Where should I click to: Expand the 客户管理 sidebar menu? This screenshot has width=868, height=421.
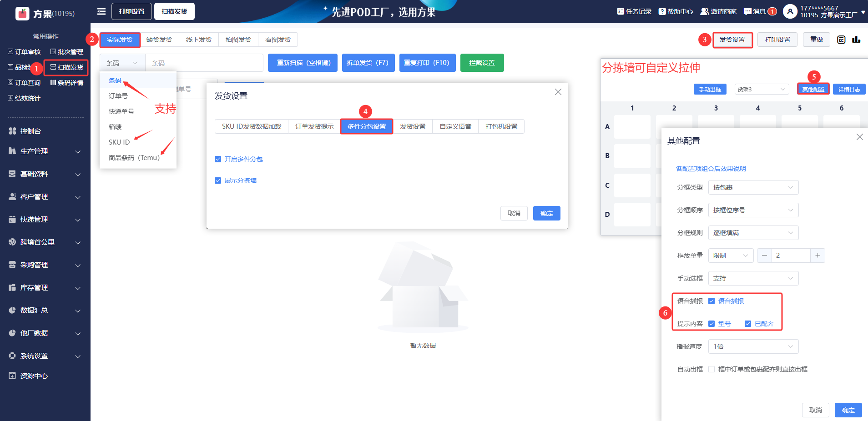[x=45, y=197]
